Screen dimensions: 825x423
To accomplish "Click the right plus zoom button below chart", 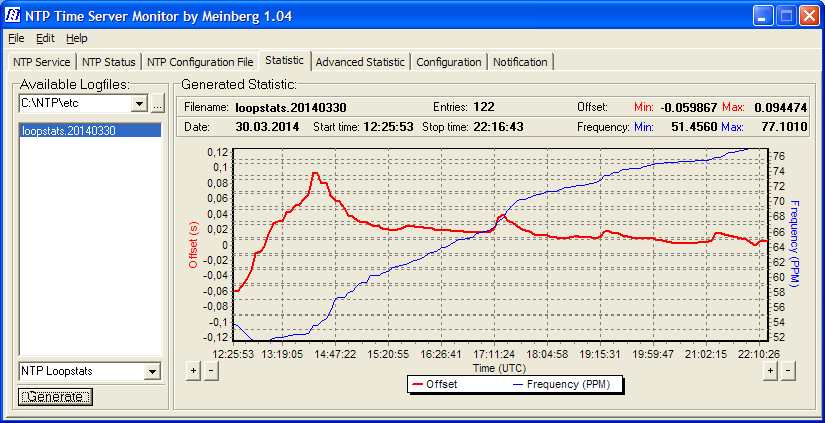I will point(770,370).
